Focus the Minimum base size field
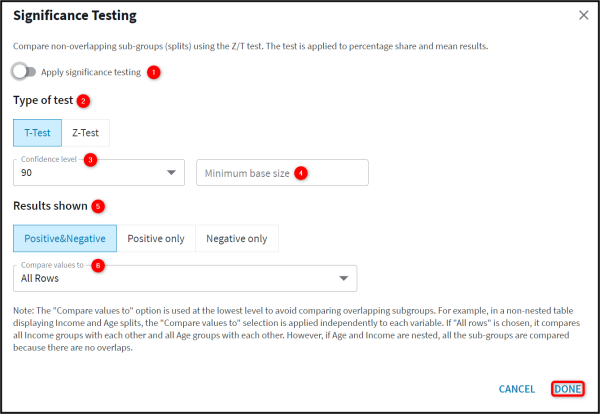600x414 pixels. [x=282, y=173]
